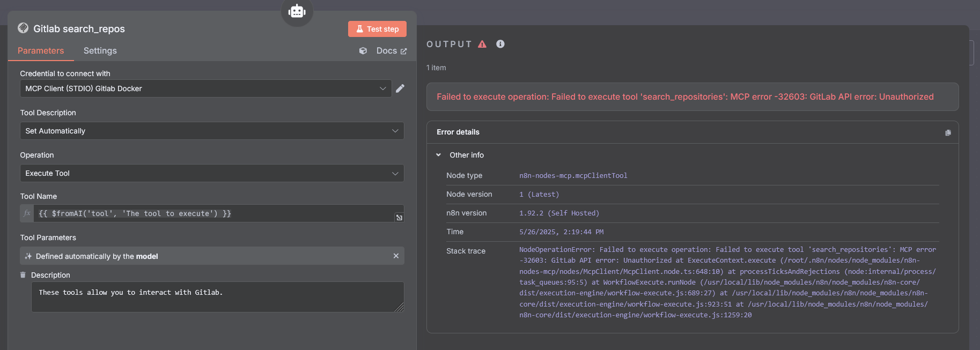Click the sparkle icon in Tool Parameters
The width and height of the screenshot is (980, 350).
point(28,256)
